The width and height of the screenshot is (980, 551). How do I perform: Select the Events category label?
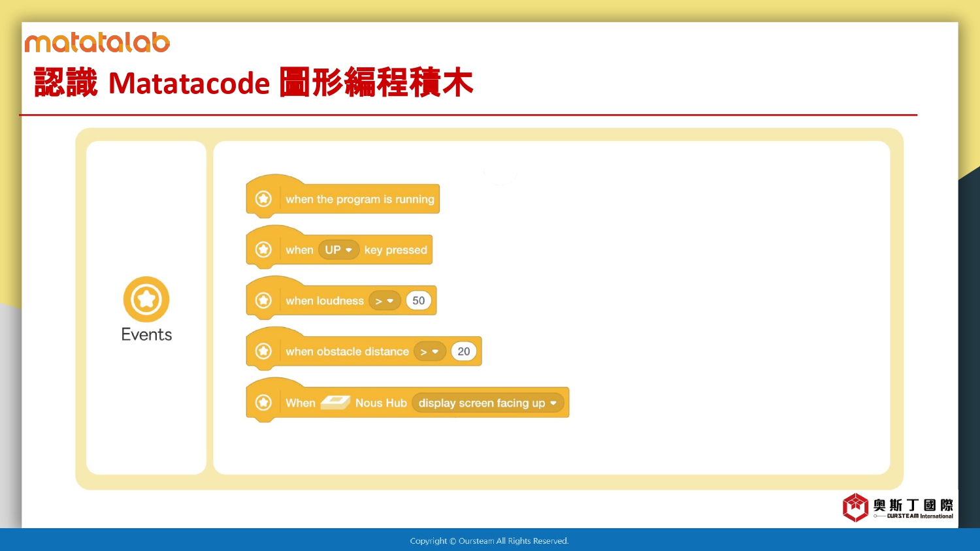146,334
